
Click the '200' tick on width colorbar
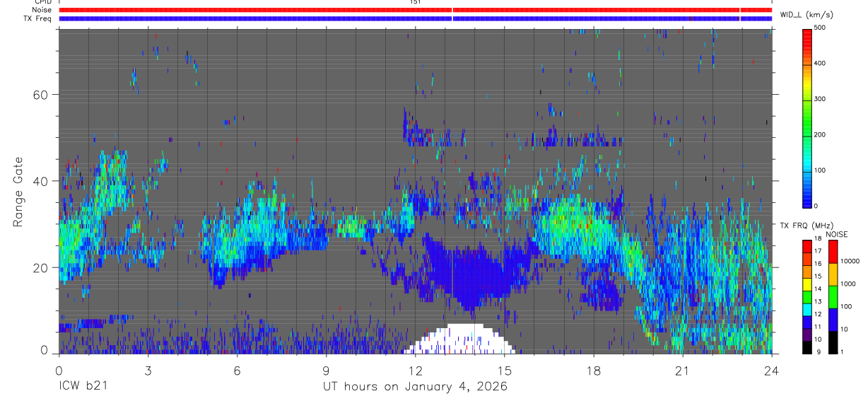tap(821, 134)
